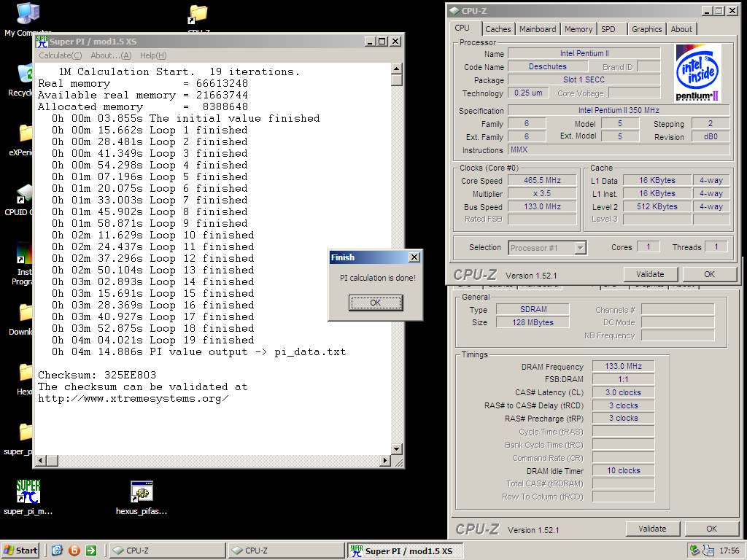This screenshot has height=560, width=747.
Task: Click the quick launch browser icon in taskbar
Action: 57,551
